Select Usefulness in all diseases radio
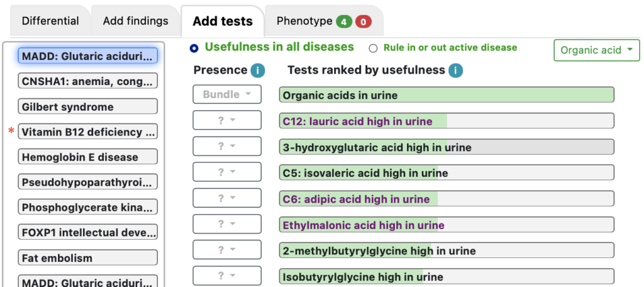Viewport: 644px width, 287px height. pos(194,48)
